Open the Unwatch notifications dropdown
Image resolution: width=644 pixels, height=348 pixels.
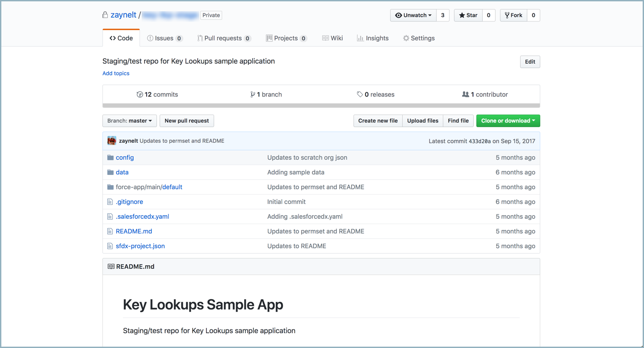pyautogui.click(x=413, y=15)
